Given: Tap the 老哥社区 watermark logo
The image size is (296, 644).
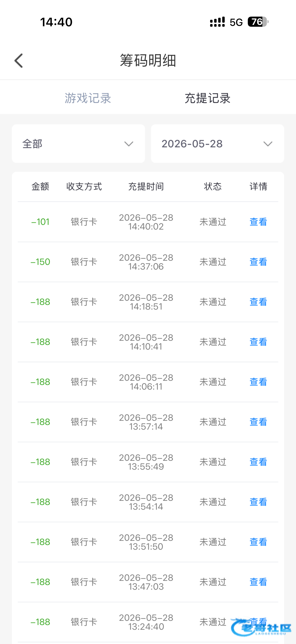Looking at the screenshot, I should click(261, 627).
